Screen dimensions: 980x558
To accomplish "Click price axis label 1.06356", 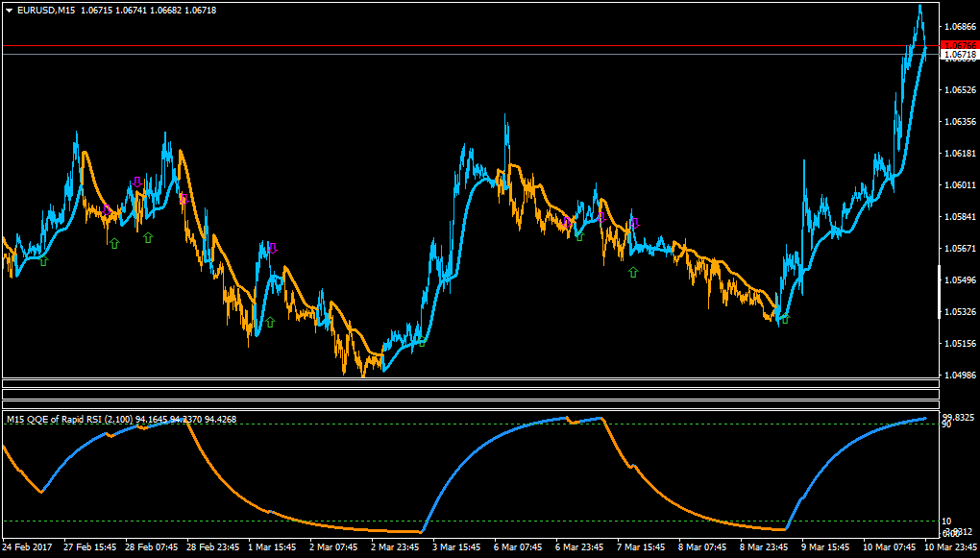I will click(961, 121).
